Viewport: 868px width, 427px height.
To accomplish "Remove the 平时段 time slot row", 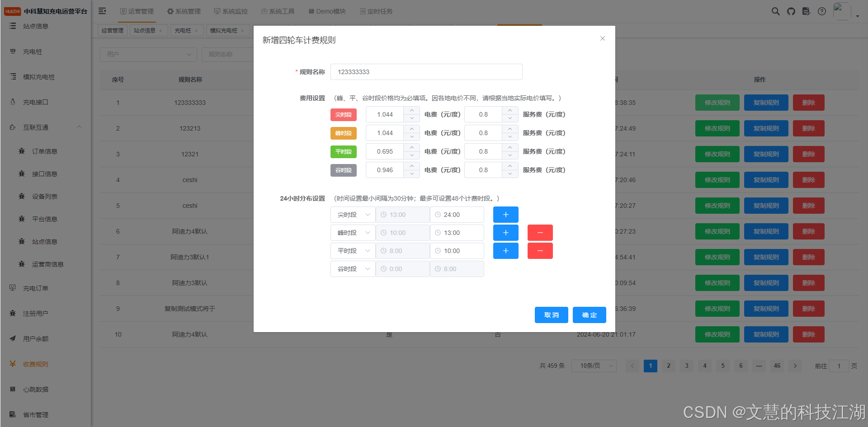I will (x=540, y=251).
